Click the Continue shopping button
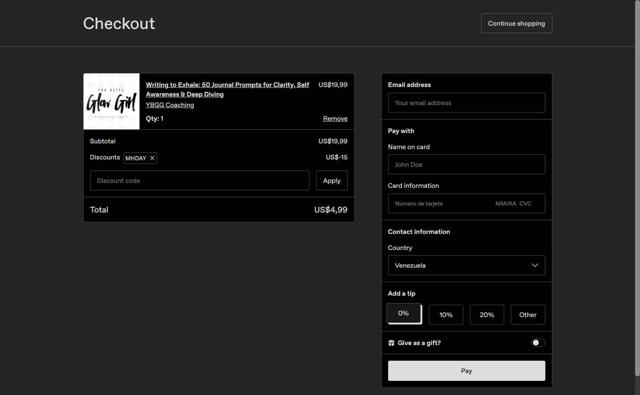Viewport: 640px width, 395px height. click(x=516, y=23)
